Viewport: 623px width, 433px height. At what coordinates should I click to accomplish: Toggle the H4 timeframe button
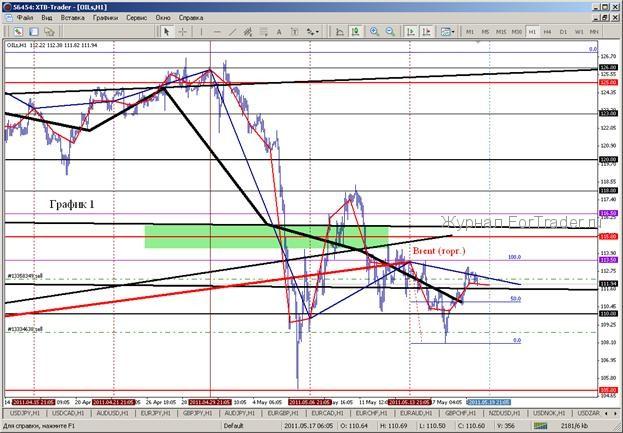(548, 32)
